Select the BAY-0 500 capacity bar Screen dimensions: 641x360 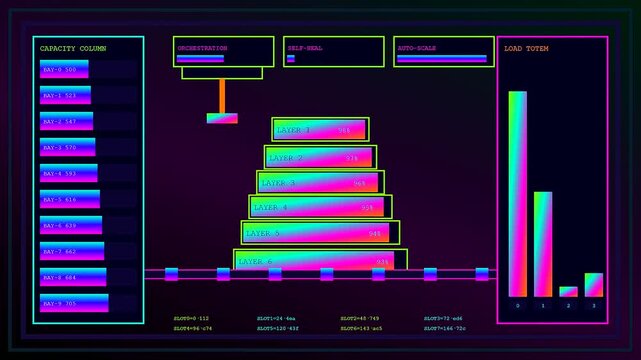[64, 69]
